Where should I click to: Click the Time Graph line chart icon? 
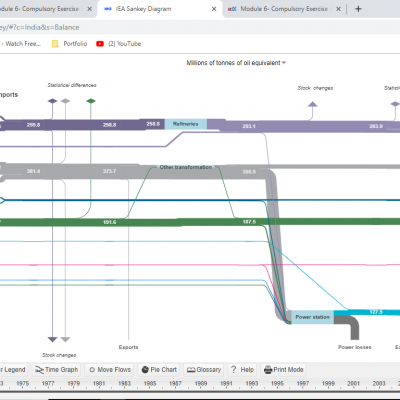point(39,370)
